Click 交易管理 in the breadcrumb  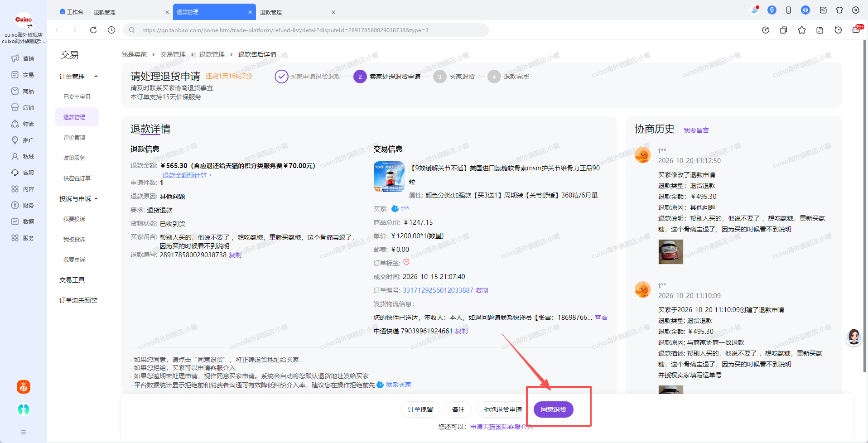173,54
